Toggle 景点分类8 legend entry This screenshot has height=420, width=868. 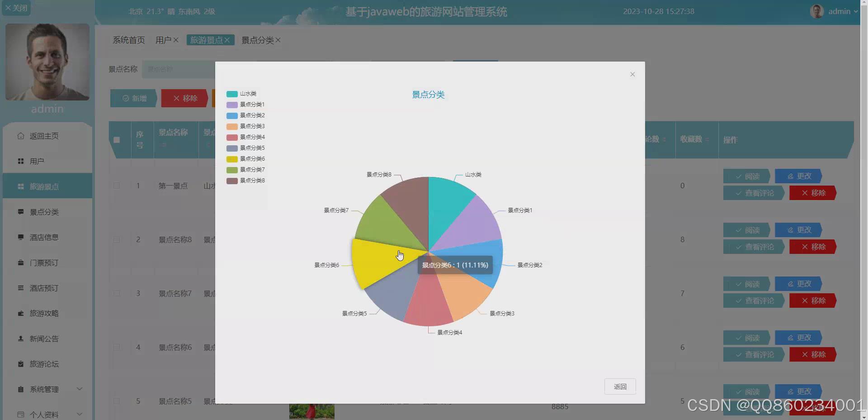[245, 181]
